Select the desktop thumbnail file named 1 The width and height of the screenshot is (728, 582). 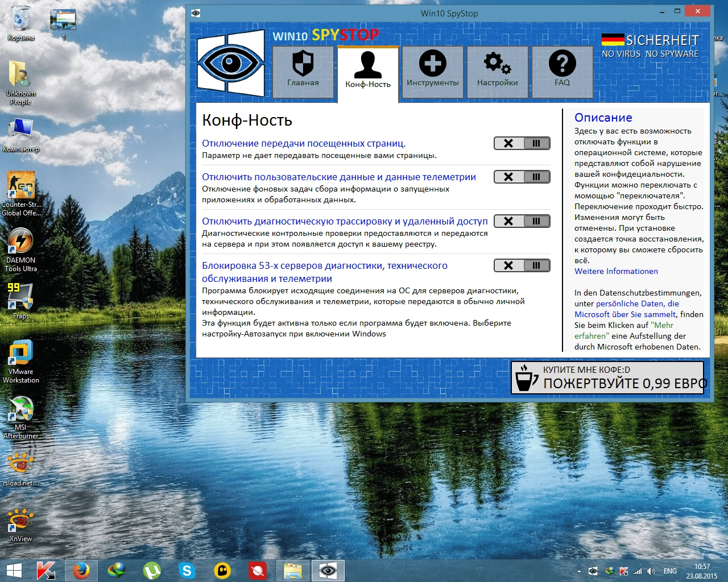63,24
